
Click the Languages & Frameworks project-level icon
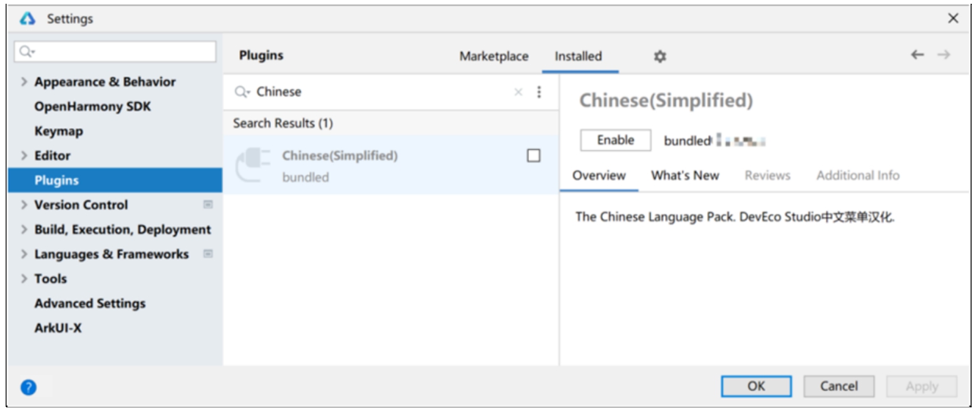pos(209,254)
